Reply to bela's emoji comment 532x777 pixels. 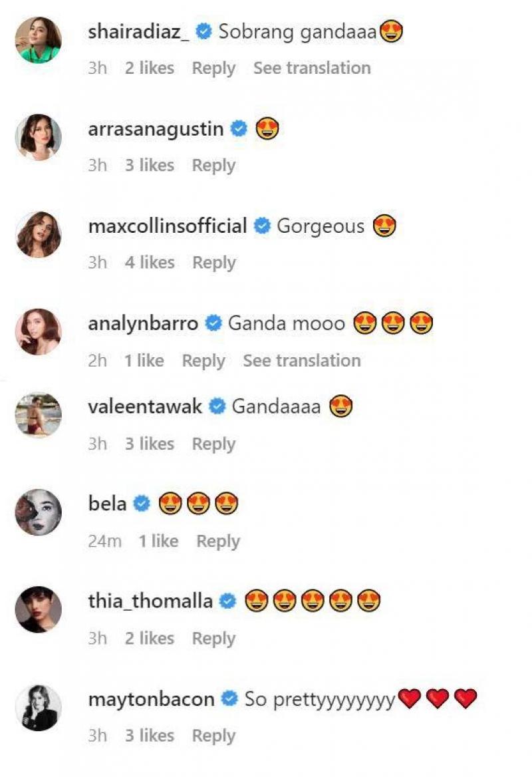click(217, 542)
